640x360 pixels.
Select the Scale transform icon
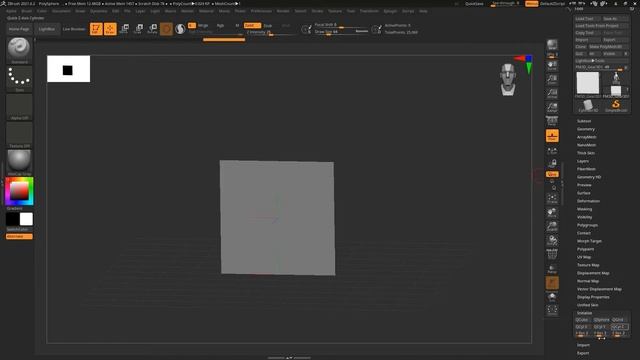138,29
